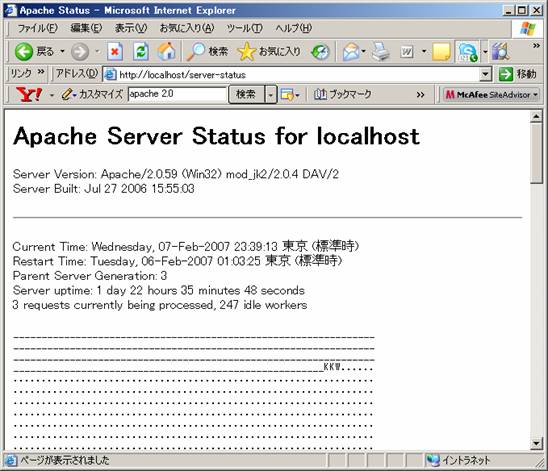Click the Skype toolbar icon
Screen dimensions: 548x471
(467, 52)
